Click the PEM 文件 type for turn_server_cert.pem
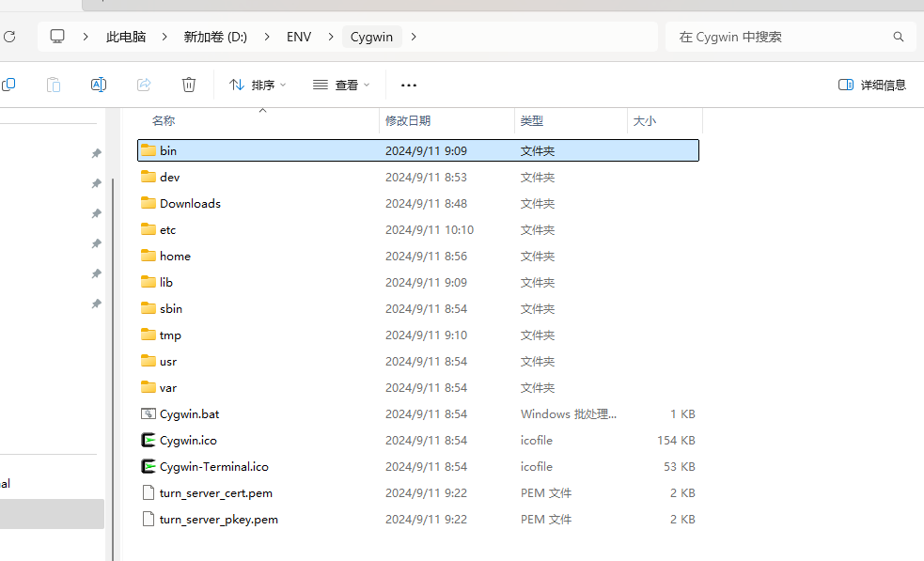Screen dimensions: 924x561 pos(546,492)
